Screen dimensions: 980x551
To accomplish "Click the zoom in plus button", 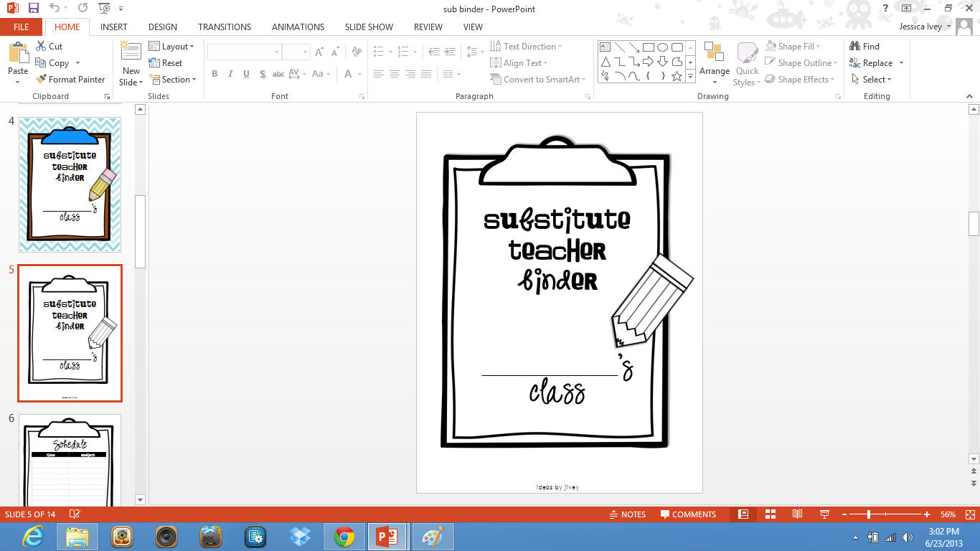I will [927, 514].
